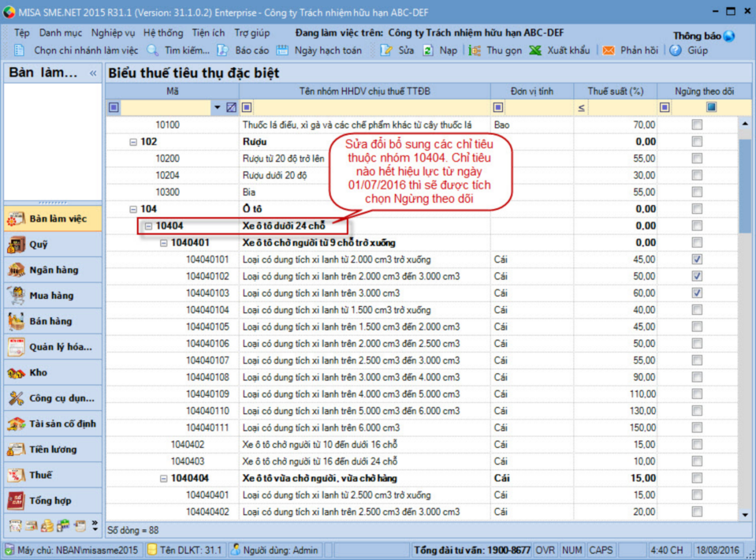This screenshot has width=756, height=560.
Task: Click the Xuất khẩu Excel export icon
Action: point(535,50)
